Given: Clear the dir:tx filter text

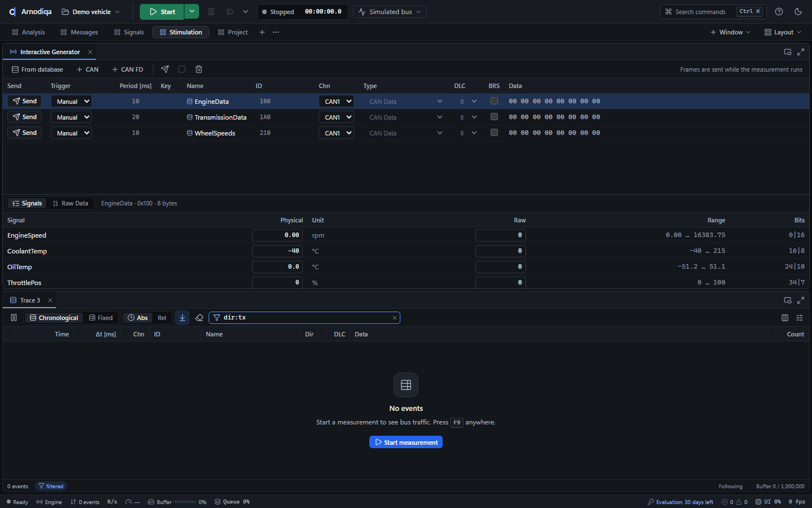Looking at the screenshot, I should coord(395,318).
